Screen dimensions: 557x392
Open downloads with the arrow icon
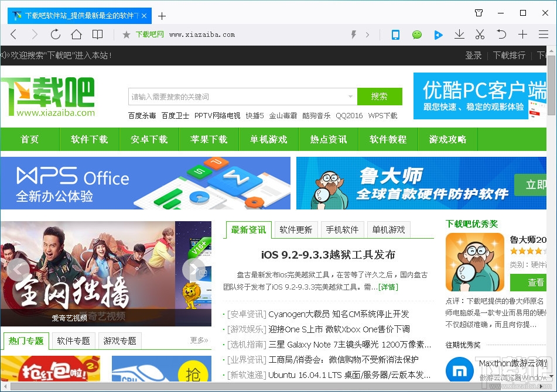pyautogui.click(x=459, y=35)
